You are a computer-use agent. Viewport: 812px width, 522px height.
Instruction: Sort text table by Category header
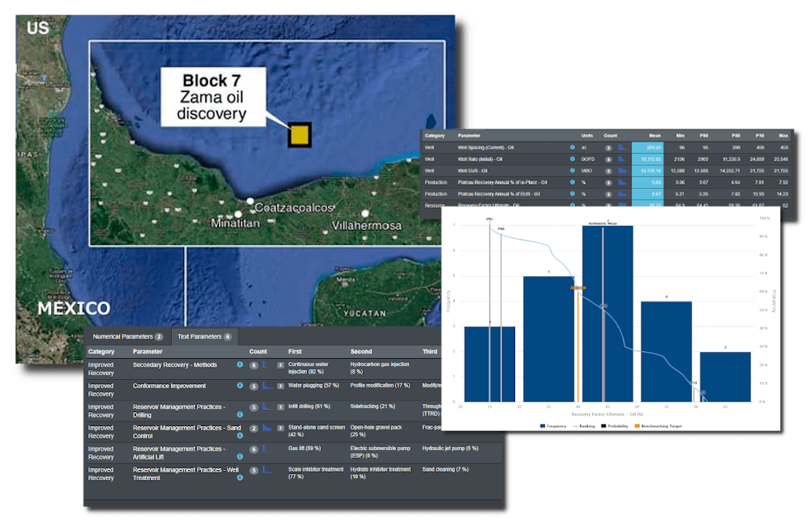(x=101, y=352)
